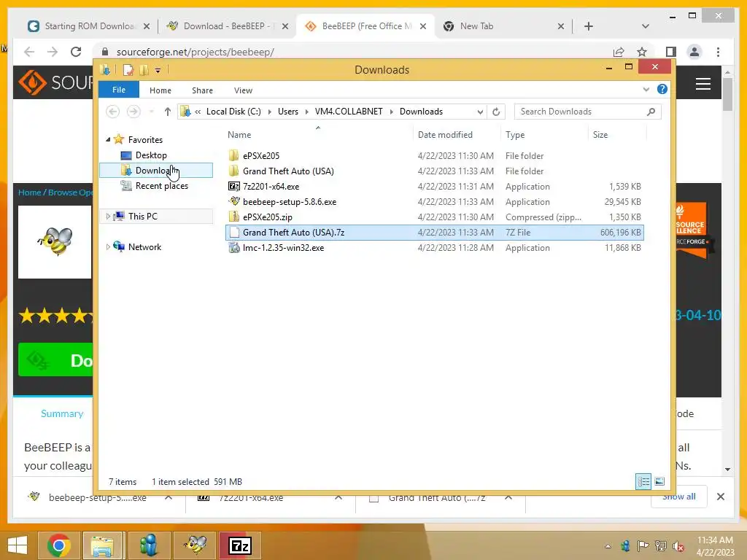
Task: Expand the This PC tree node
Action: [x=108, y=216]
